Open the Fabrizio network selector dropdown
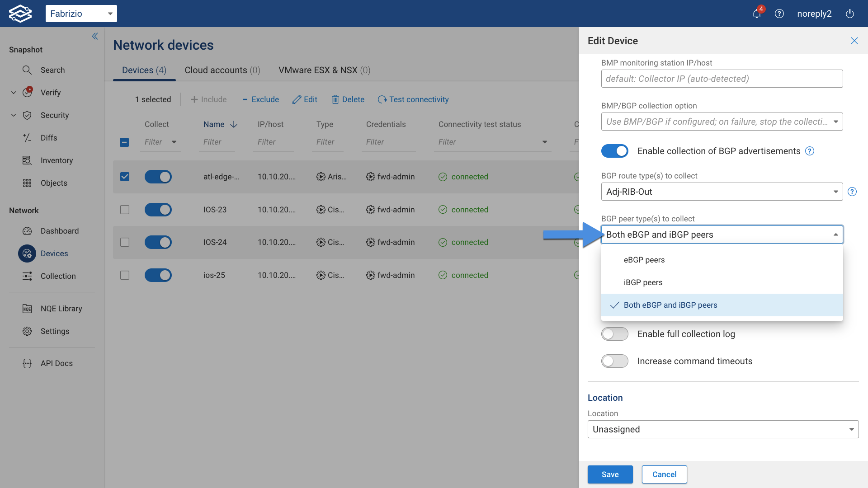 tap(81, 14)
